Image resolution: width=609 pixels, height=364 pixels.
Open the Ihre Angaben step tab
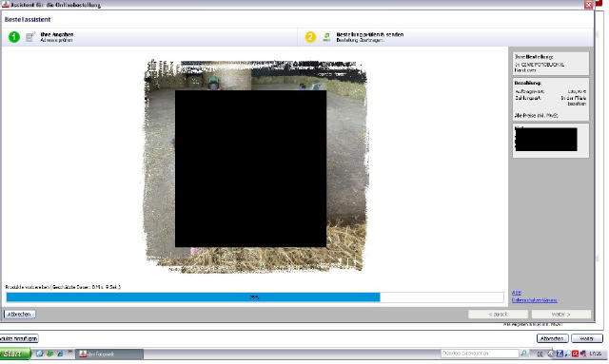tap(150, 37)
